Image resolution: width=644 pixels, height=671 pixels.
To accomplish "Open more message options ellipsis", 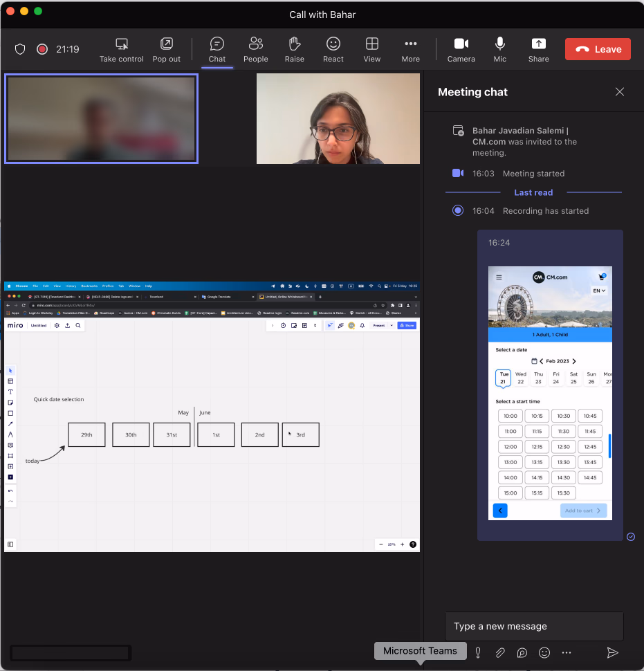I will click(x=566, y=652).
